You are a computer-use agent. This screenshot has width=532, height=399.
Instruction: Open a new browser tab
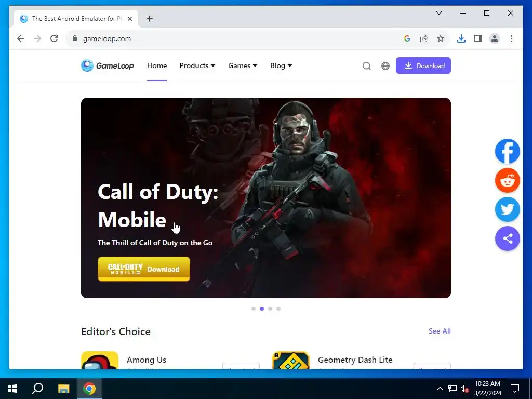click(x=150, y=19)
